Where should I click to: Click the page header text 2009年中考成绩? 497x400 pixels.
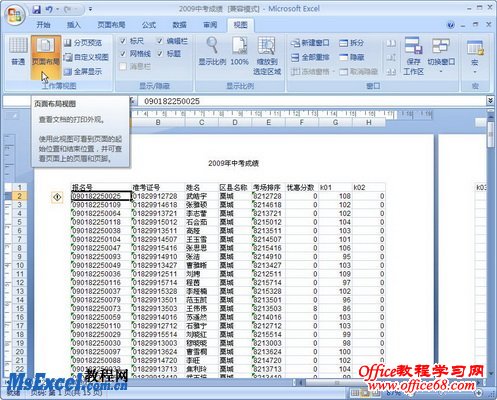click(233, 163)
